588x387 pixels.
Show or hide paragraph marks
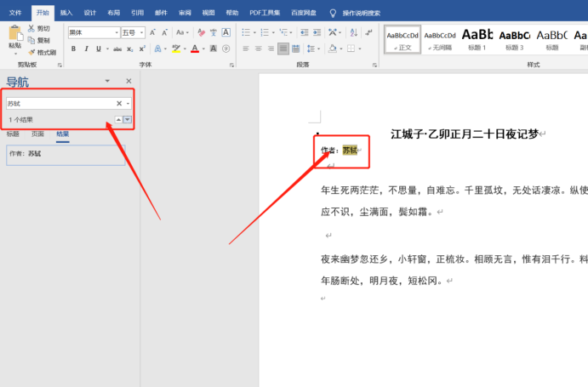[x=369, y=32]
